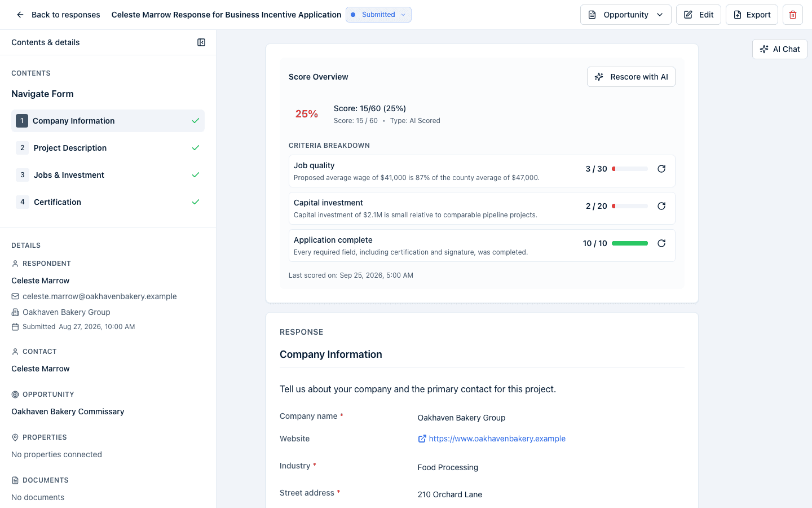Click the Jobs & Investment completed checkmark
Image resolution: width=812 pixels, height=508 pixels.
tap(196, 175)
